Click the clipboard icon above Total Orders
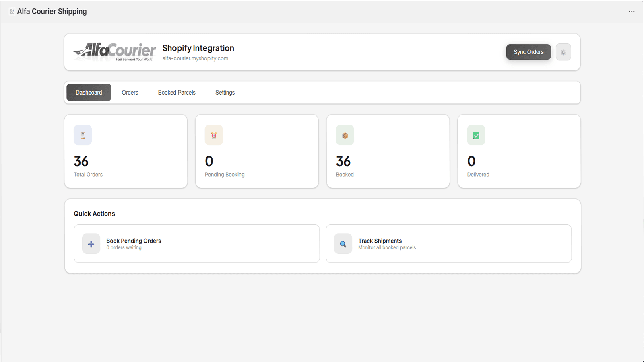 83,135
